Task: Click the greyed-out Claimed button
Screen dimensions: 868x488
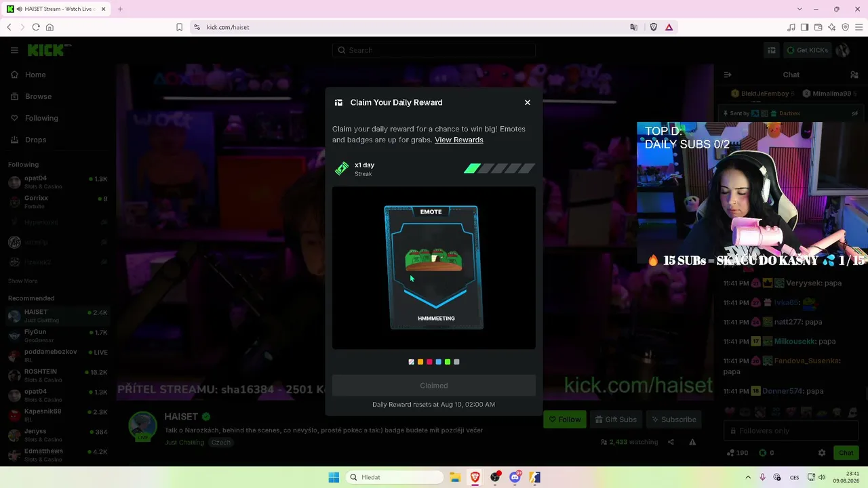Action: point(434,386)
